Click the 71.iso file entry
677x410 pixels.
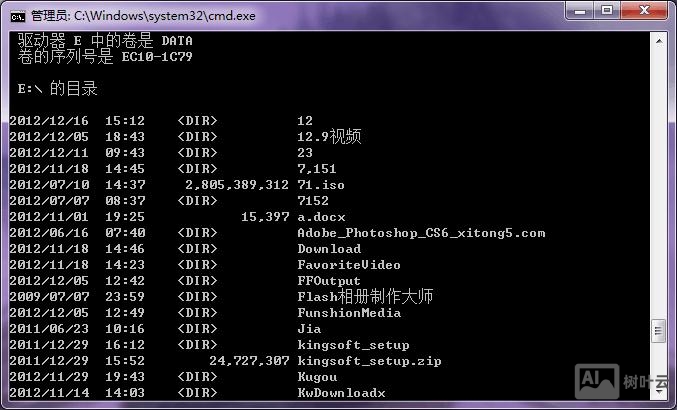pyautogui.click(x=320, y=185)
